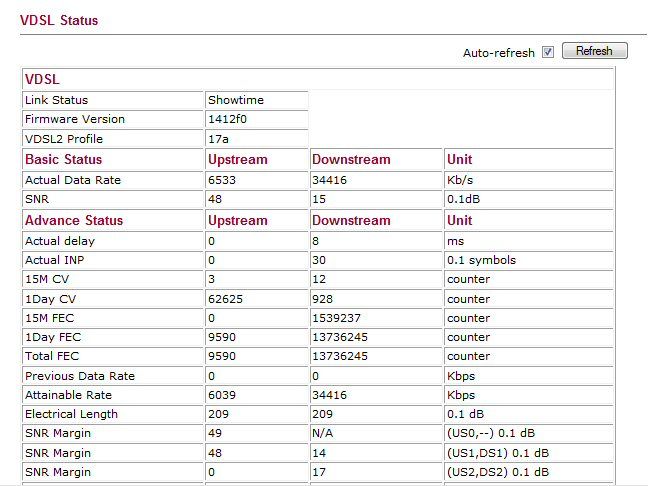Click the Electrical Length row label
Image resolution: width=648 pixels, height=486 pixels.
tap(71, 414)
